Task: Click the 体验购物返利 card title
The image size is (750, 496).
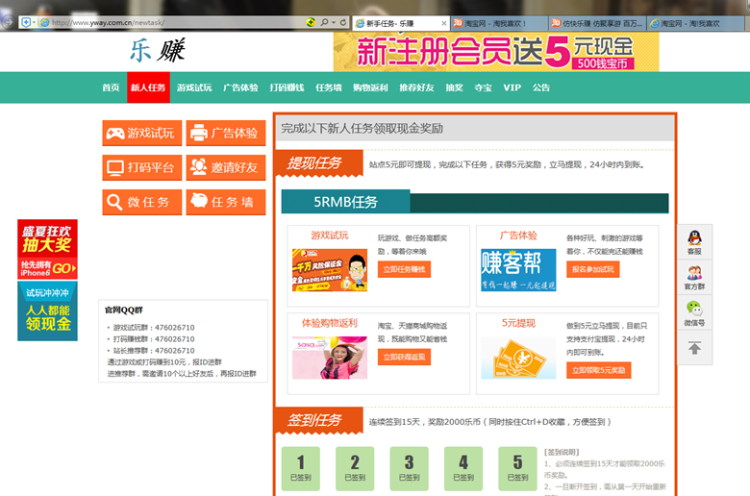Action: coord(330,323)
